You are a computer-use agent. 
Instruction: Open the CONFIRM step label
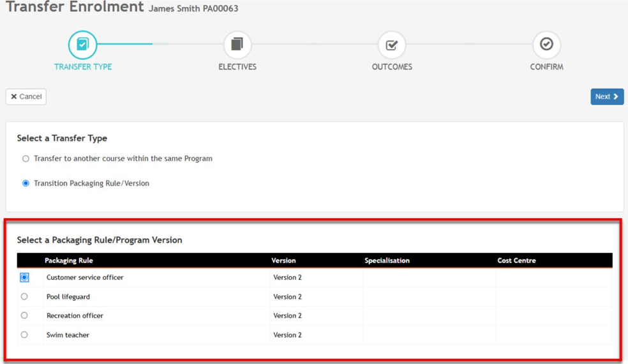coord(546,67)
